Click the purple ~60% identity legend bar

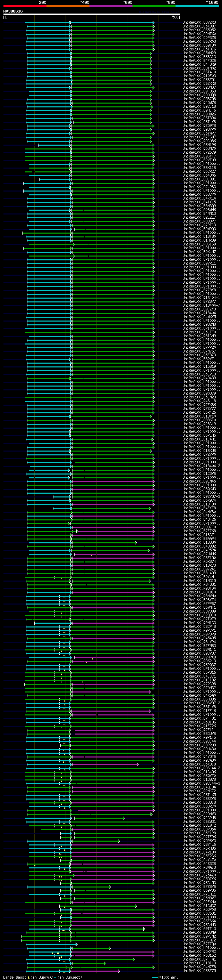(111, 6)
